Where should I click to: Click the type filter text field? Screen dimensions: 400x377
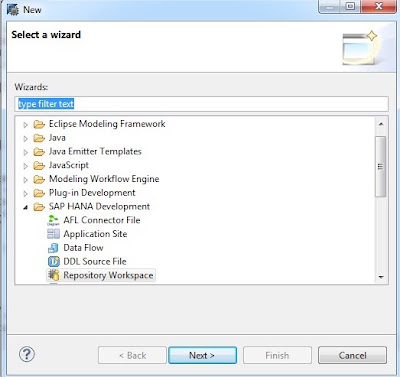[201, 104]
